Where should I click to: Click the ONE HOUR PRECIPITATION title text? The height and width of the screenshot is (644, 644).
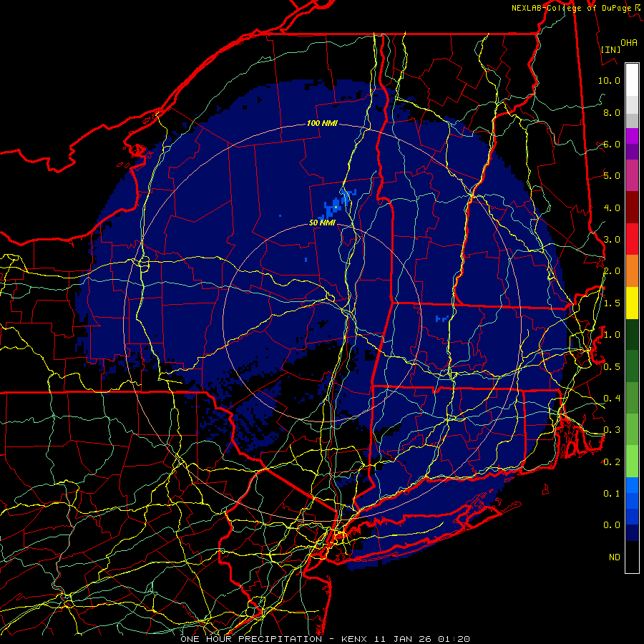pos(251,639)
